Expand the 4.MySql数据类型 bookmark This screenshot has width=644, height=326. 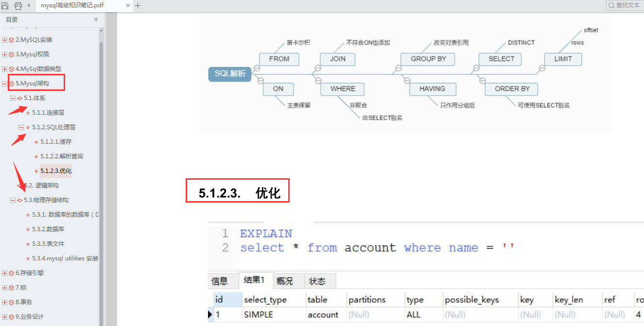tap(5, 69)
